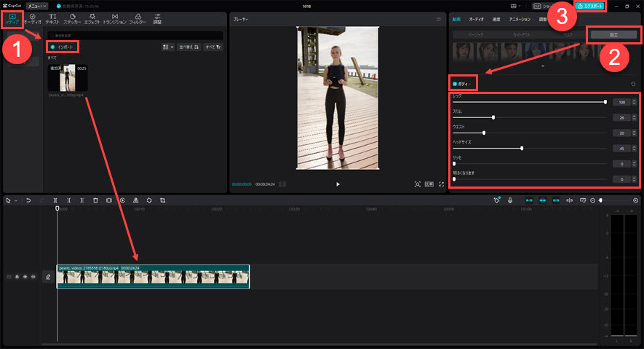Select the imported video thumbnail in media bin
644x349 pixels.
(68, 78)
